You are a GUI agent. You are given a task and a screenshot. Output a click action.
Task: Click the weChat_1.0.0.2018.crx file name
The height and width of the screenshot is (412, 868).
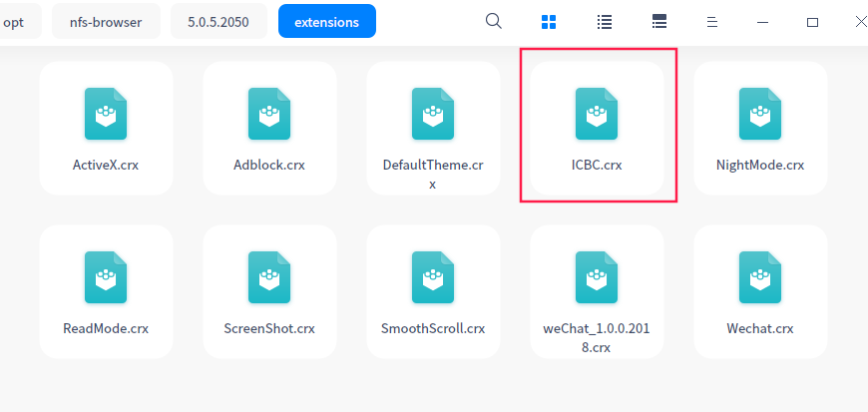tap(597, 338)
